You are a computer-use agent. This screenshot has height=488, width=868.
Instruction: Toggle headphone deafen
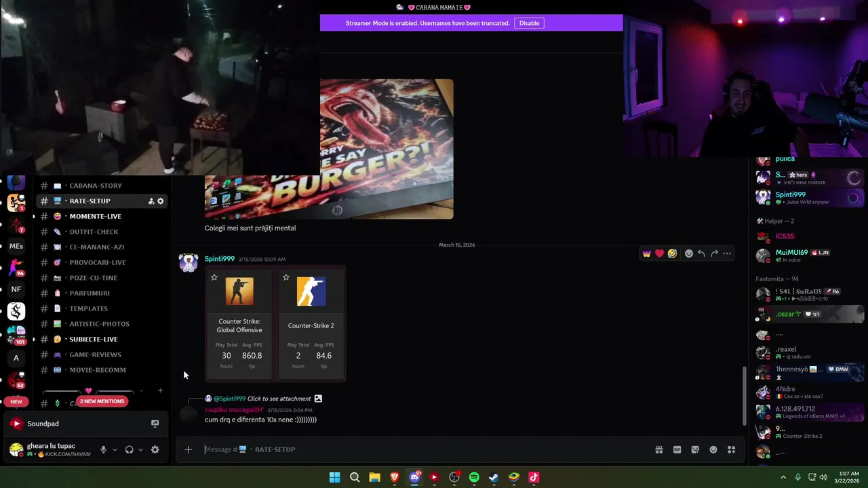click(129, 449)
